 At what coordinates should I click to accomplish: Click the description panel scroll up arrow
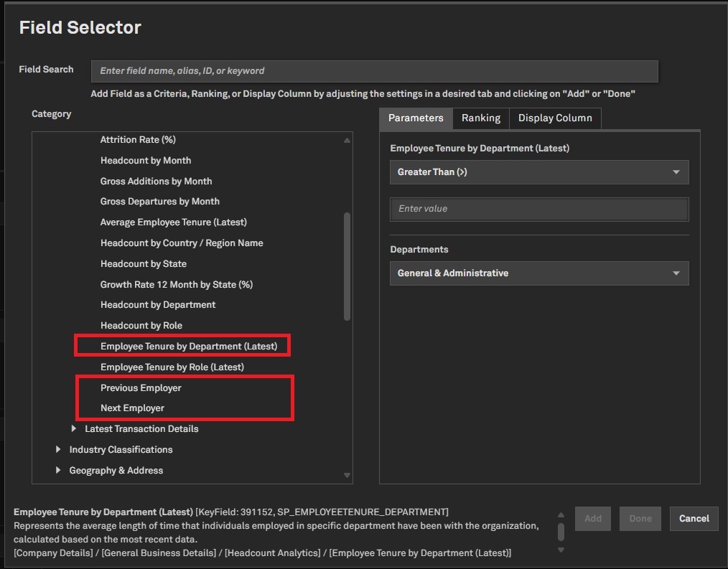point(561,514)
